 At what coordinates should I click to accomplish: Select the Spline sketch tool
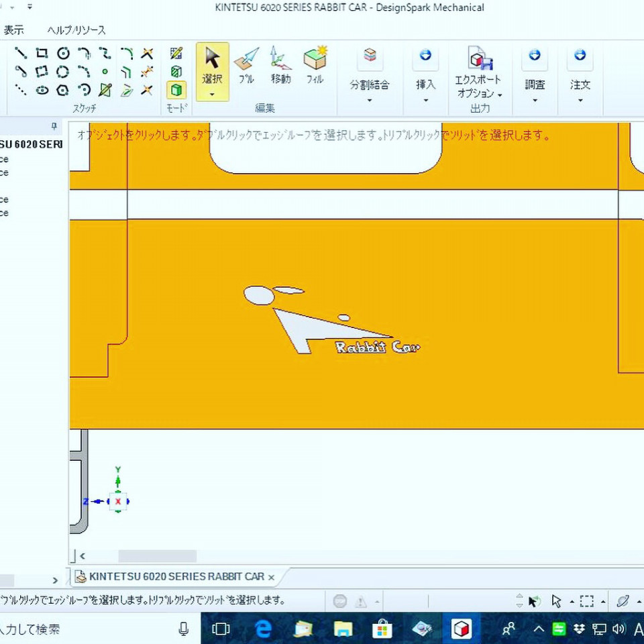point(105,53)
